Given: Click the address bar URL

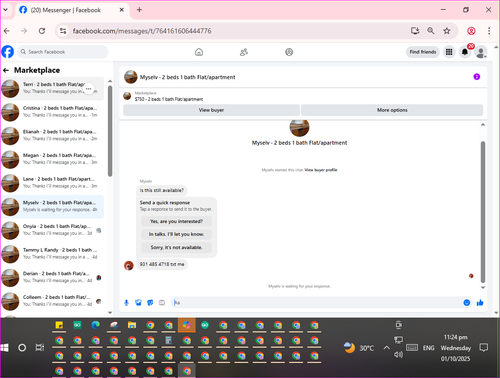Looking at the screenshot, I should (x=142, y=31).
